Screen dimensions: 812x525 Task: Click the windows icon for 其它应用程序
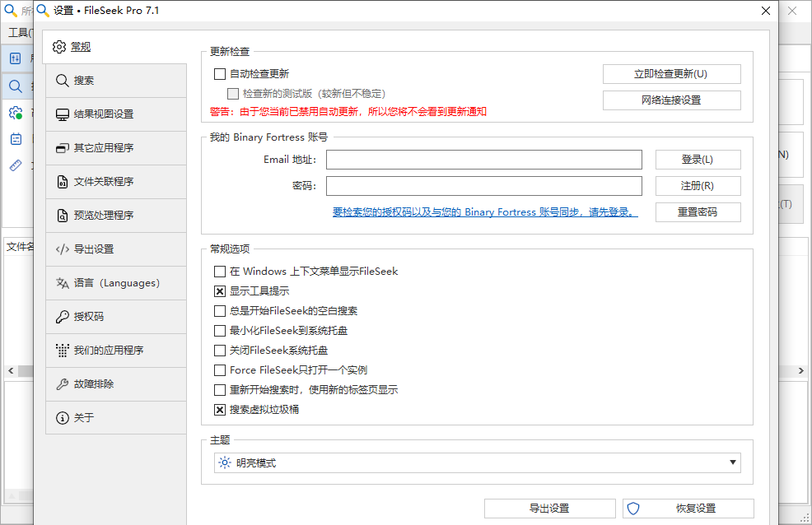(x=62, y=148)
